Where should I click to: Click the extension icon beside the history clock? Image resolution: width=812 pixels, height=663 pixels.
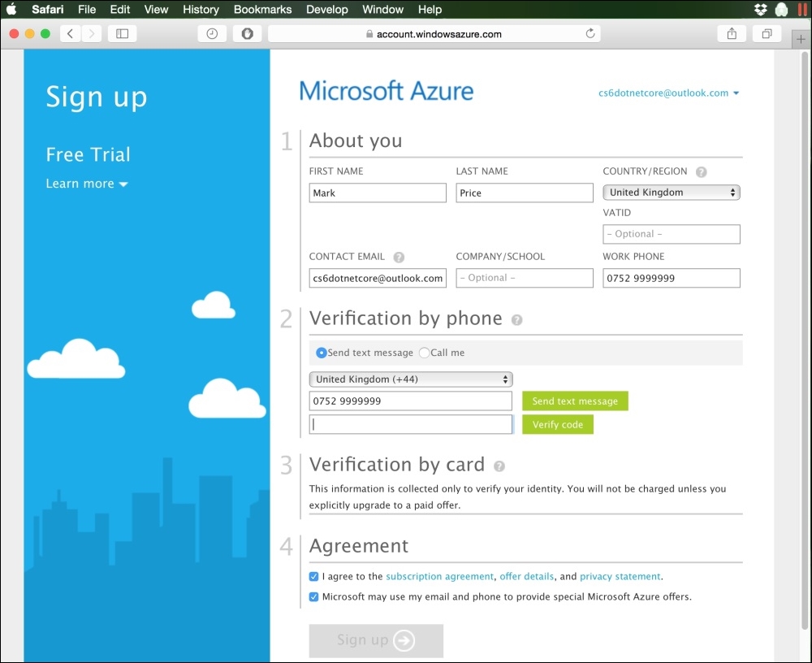coord(247,33)
